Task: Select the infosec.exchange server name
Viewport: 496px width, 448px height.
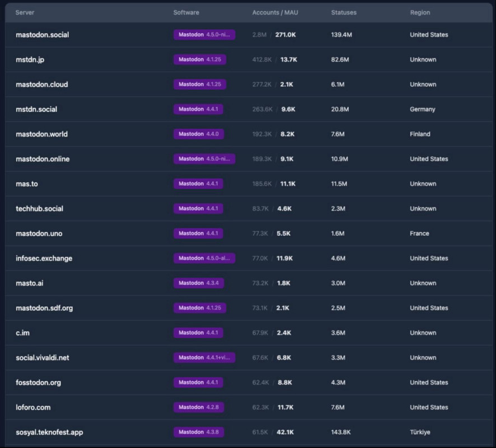Action: tap(44, 258)
